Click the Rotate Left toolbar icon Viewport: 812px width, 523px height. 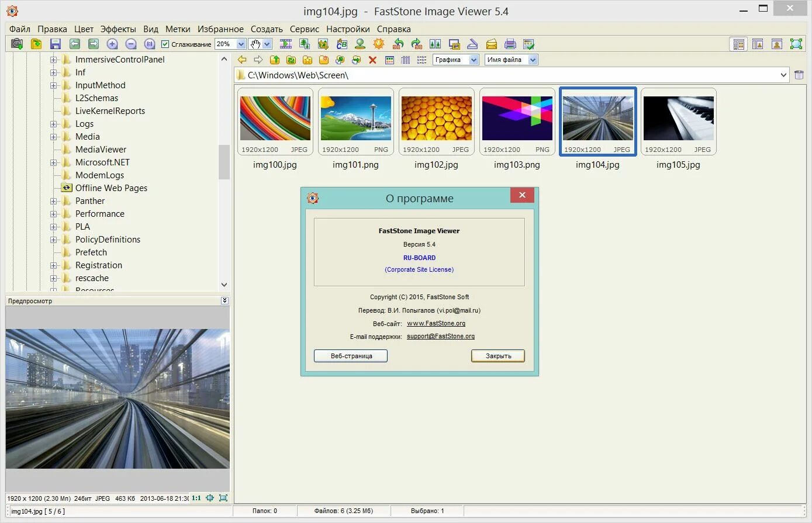click(x=398, y=44)
